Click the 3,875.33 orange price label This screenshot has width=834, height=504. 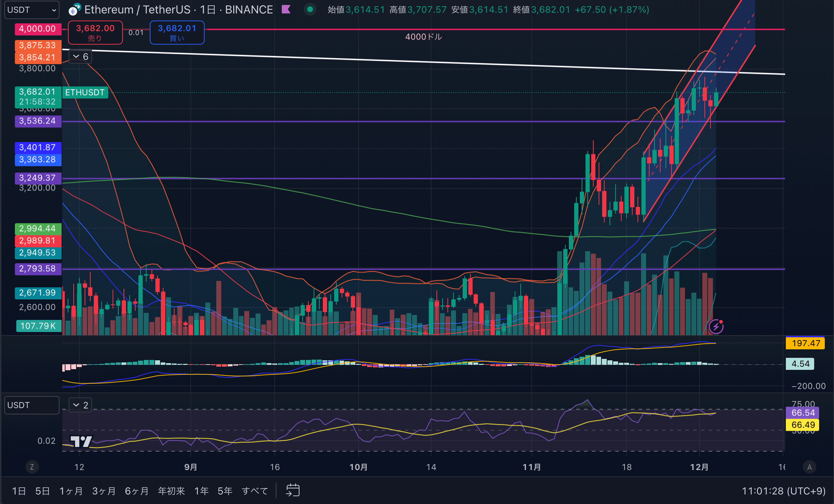[x=38, y=45]
